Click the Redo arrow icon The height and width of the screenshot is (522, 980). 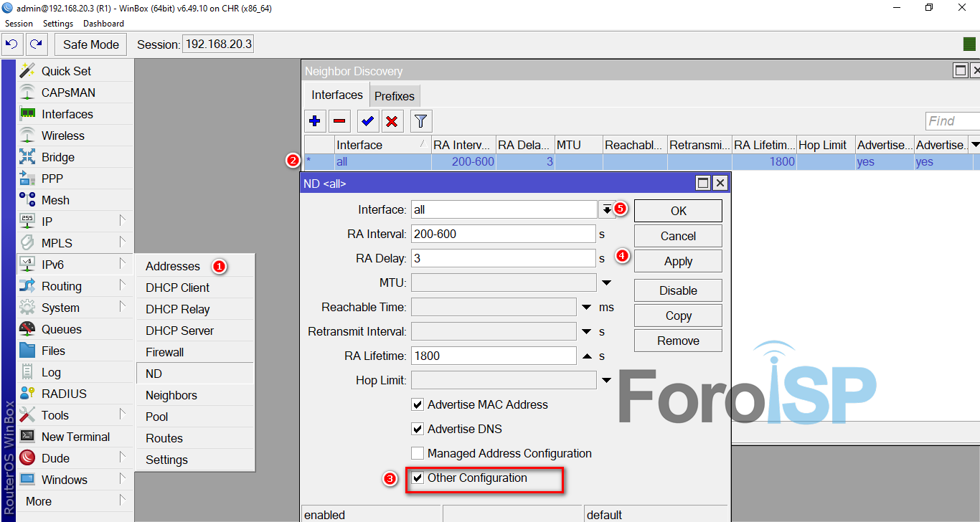[36, 44]
